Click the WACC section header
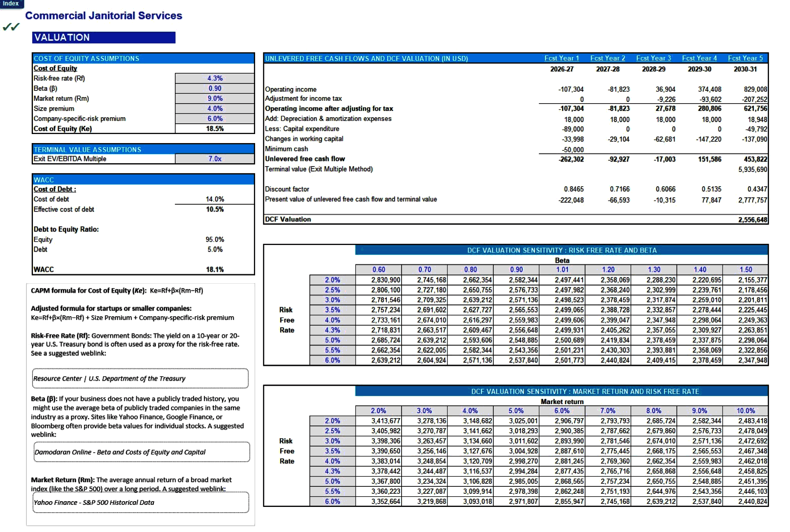 (44, 180)
